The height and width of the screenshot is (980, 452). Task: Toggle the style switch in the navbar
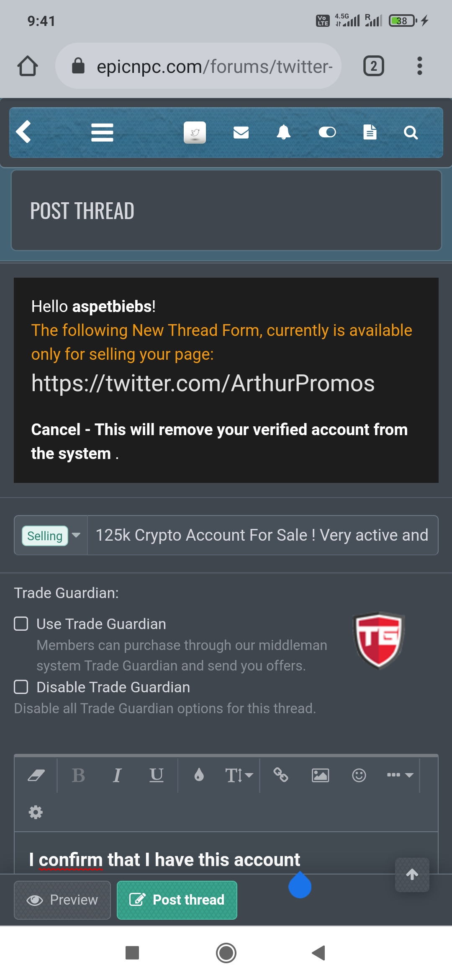pos(327,132)
